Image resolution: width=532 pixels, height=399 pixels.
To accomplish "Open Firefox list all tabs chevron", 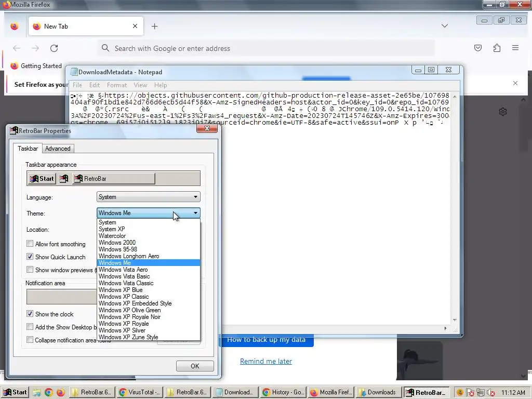I will click(x=445, y=26).
